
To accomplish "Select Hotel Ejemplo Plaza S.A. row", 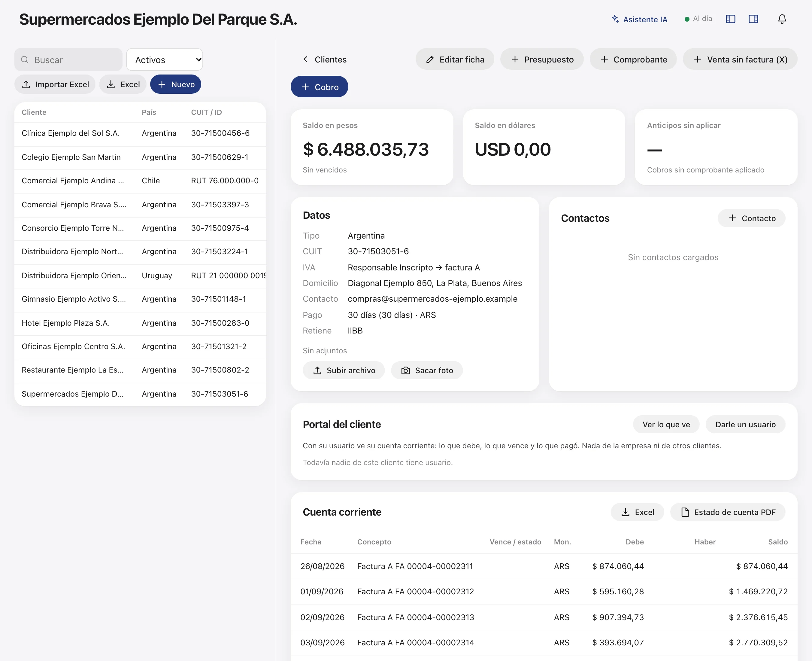I will pos(140,324).
